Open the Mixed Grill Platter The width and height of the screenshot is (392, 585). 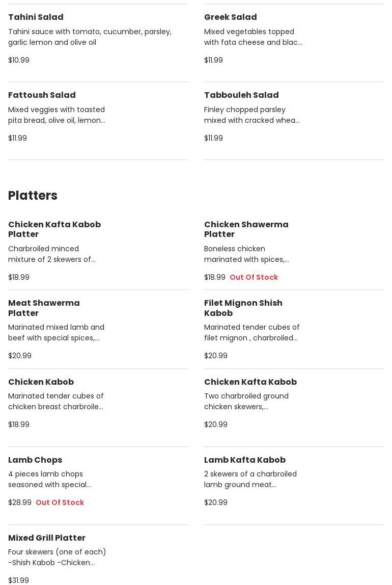coord(47,538)
